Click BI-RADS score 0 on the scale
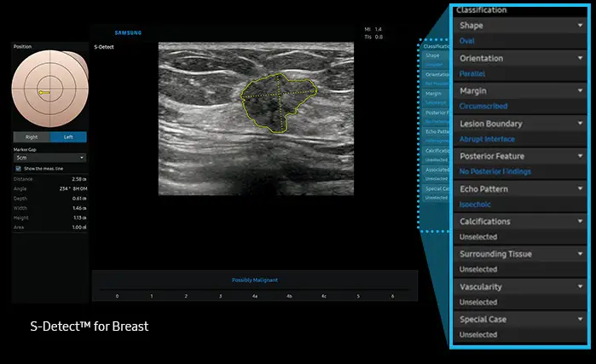Image resolution: width=596 pixels, height=364 pixels. tap(117, 296)
